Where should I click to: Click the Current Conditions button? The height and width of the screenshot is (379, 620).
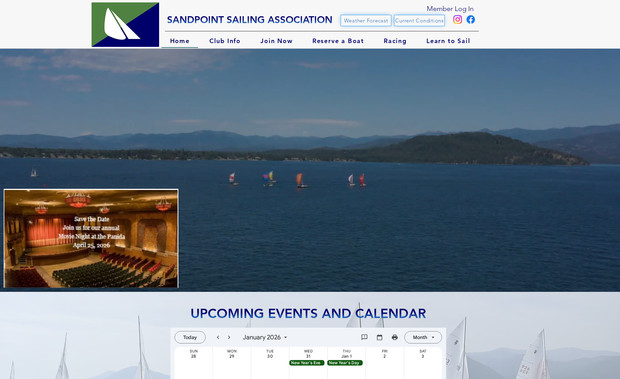pyautogui.click(x=419, y=21)
